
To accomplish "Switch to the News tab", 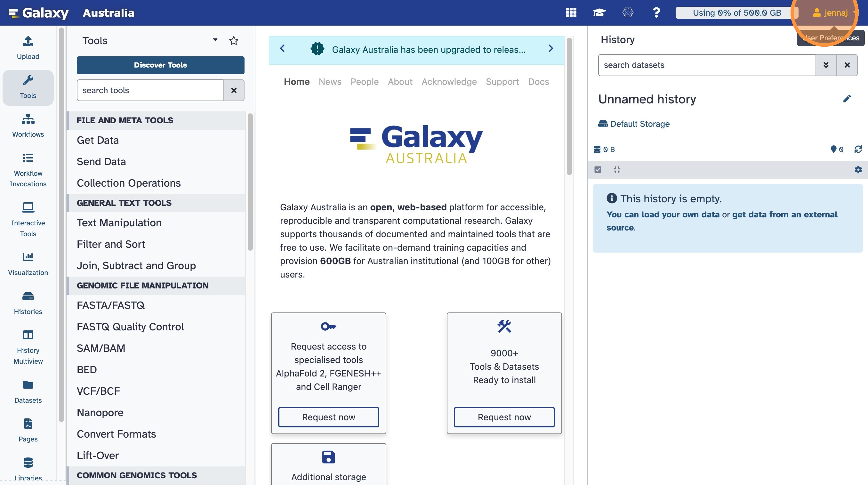I will (x=330, y=82).
